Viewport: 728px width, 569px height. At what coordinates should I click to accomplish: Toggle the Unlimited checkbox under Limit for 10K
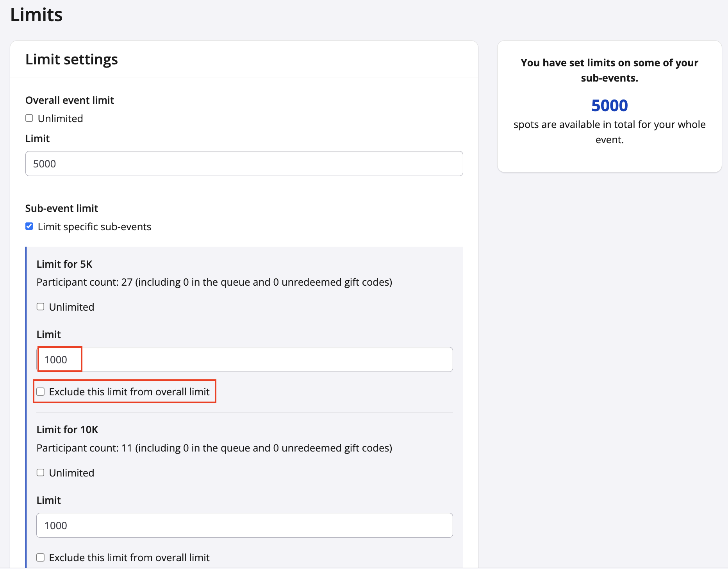coord(41,473)
